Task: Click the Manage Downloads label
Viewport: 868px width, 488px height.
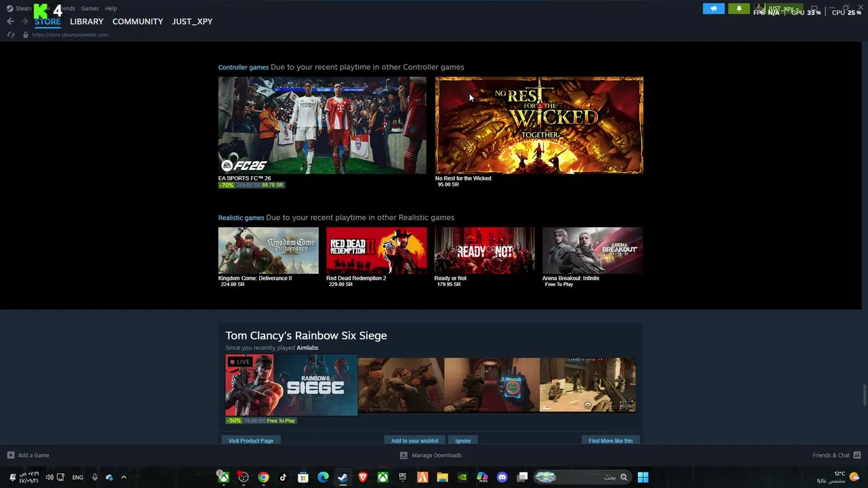Action: tap(437, 455)
